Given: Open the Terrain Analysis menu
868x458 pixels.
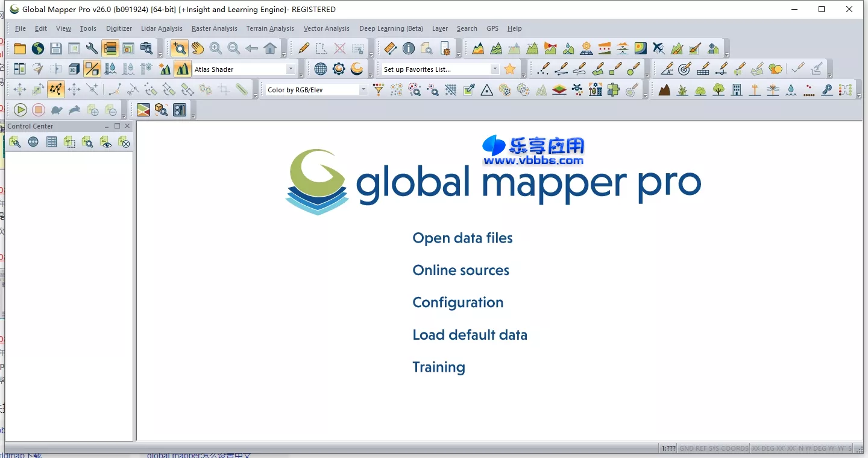Looking at the screenshot, I should (269, 28).
